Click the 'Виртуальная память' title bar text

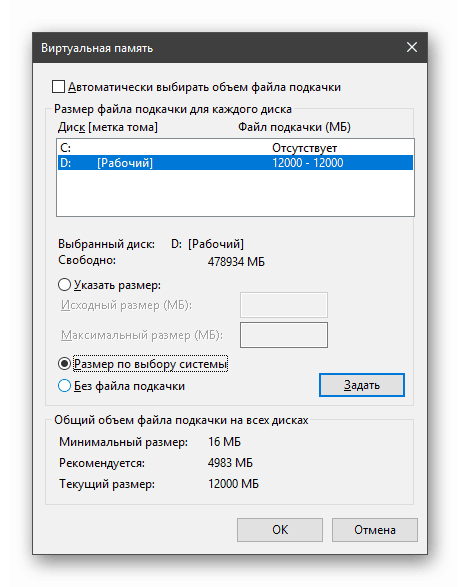click(x=97, y=48)
